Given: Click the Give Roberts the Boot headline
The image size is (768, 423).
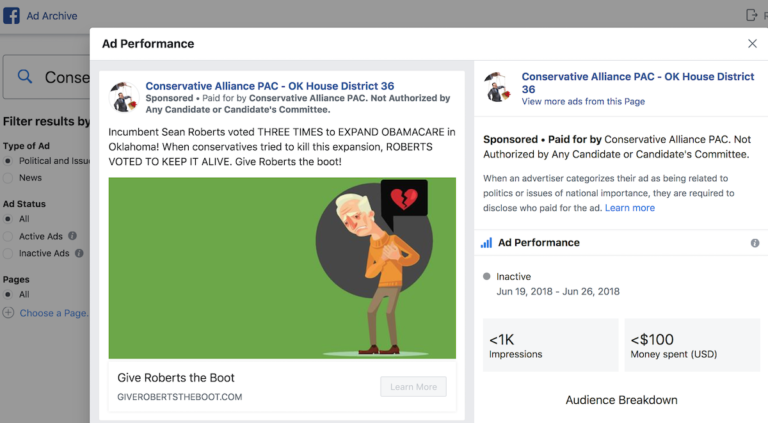Looking at the screenshot, I should (176, 377).
